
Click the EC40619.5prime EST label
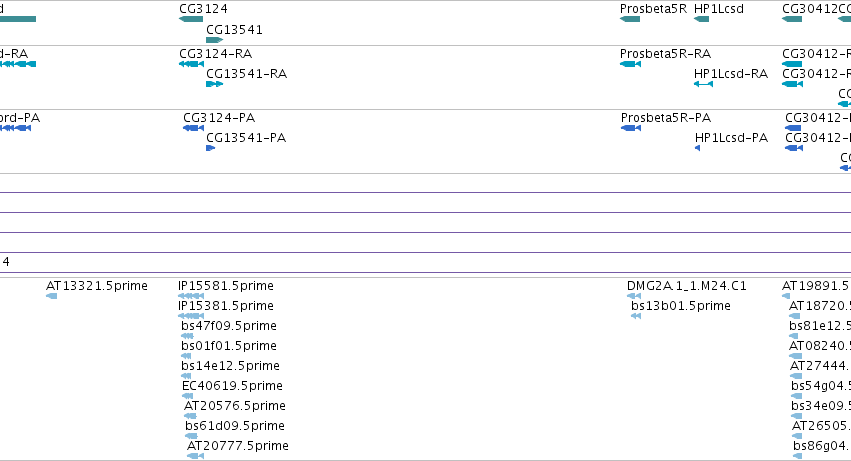[x=232, y=386]
